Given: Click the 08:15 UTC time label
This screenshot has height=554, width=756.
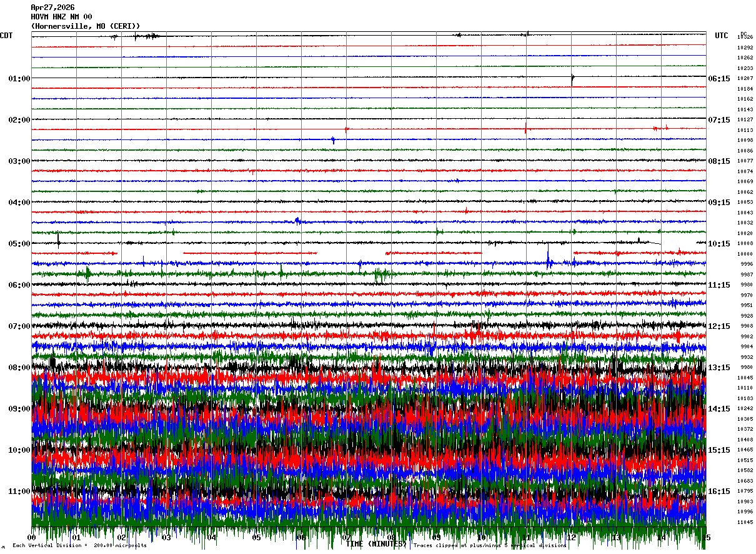Looking at the screenshot, I should tap(719, 161).
